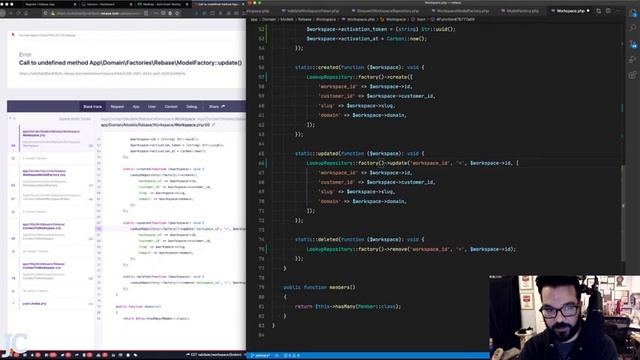Image resolution: width=640 pixels, height=360 pixels.
Task: Click the Rebase breadcrumb segment
Action: pos(304,19)
